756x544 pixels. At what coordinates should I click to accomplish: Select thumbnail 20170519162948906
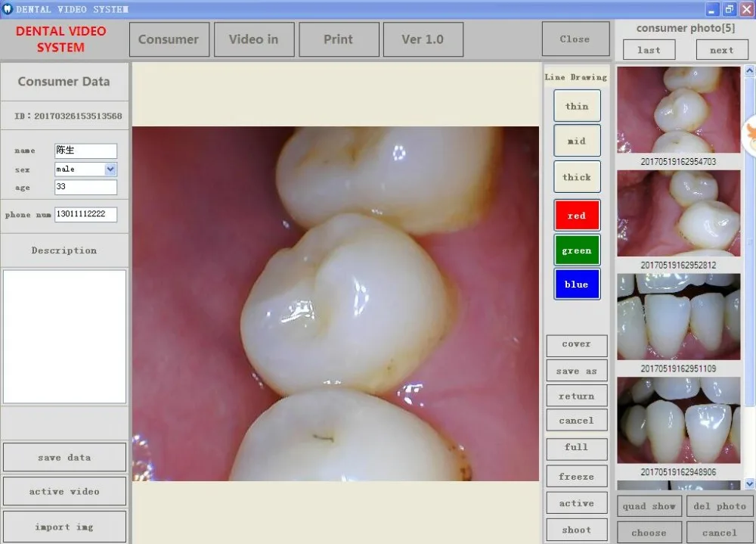(679, 420)
